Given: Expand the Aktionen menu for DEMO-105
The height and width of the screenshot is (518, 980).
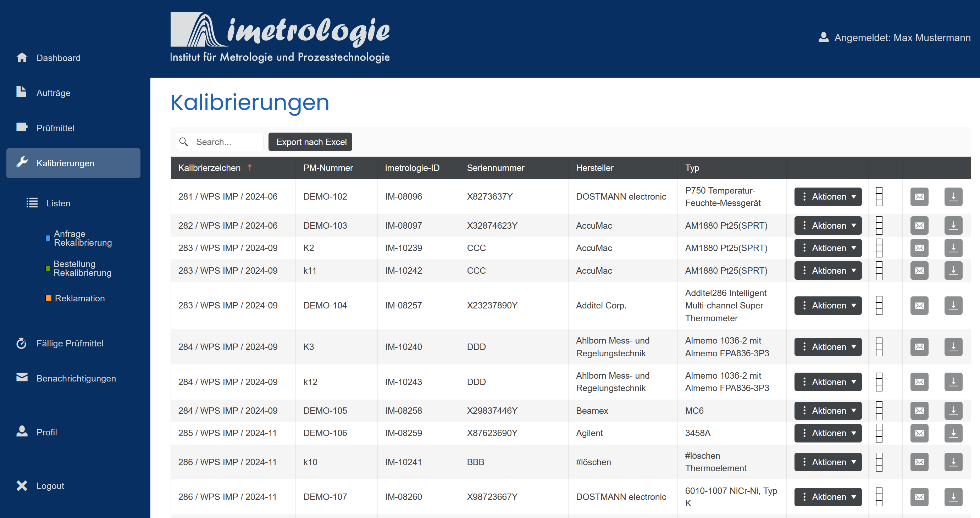Looking at the screenshot, I should tap(828, 411).
